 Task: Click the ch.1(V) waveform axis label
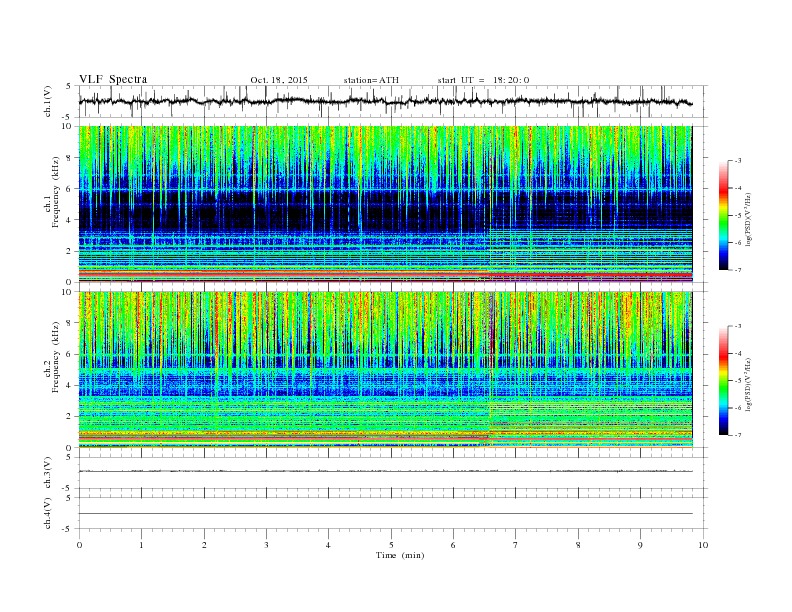(x=48, y=102)
